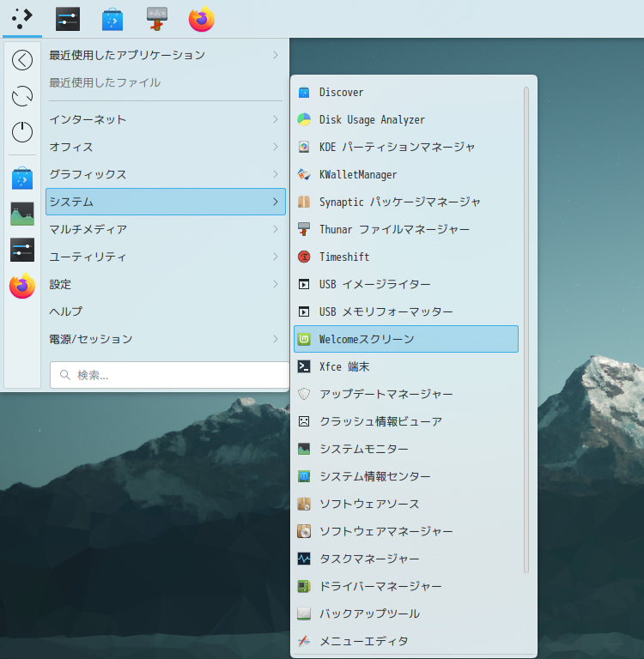
Task: Open the Discover store icon in top panel
Action: click(x=112, y=19)
